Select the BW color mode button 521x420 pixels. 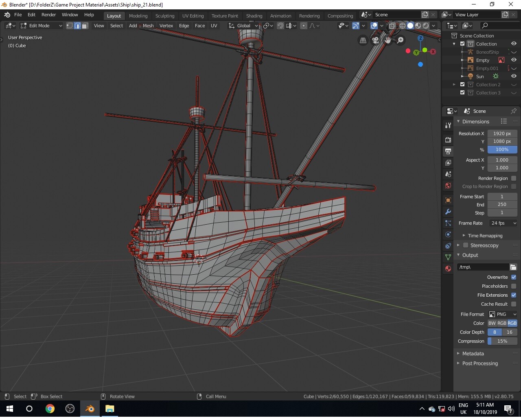pos(492,323)
